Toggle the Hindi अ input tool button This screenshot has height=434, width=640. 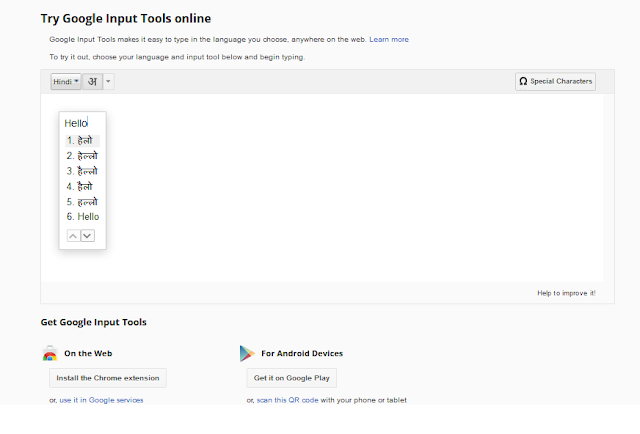pyautogui.click(x=92, y=82)
